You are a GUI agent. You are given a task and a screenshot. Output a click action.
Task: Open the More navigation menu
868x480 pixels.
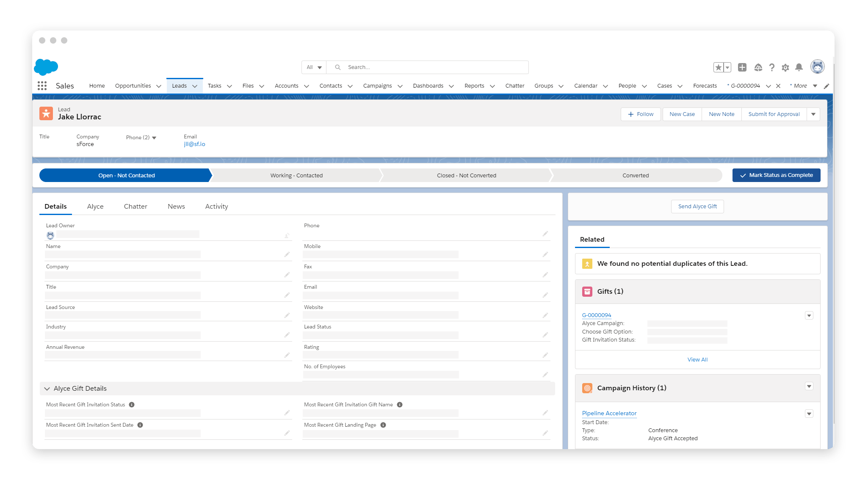point(803,86)
